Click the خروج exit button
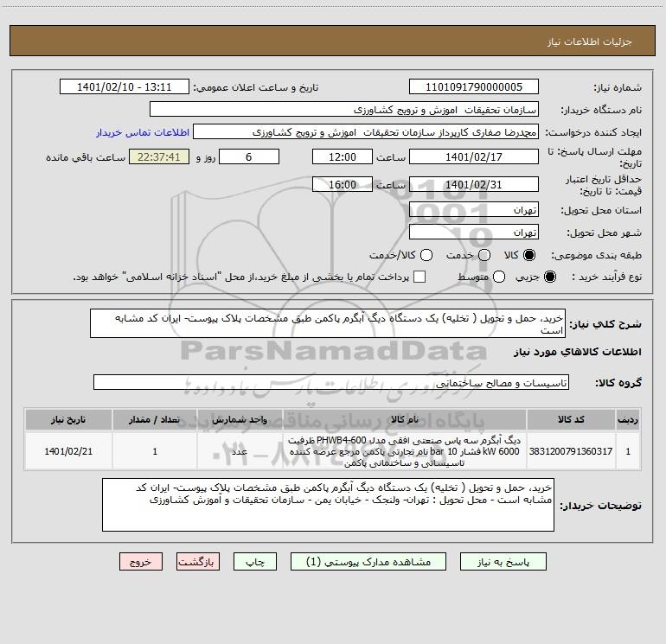This screenshot has width=666, height=644. [x=141, y=562]
